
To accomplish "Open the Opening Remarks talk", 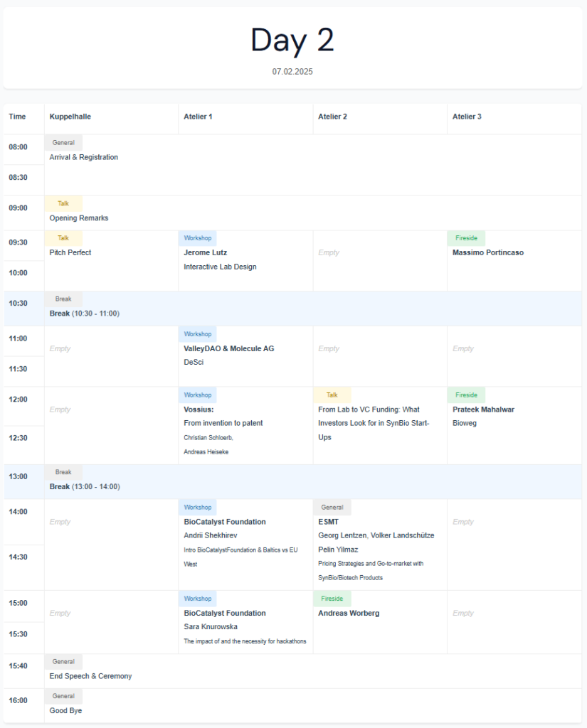I will [79, 218].
